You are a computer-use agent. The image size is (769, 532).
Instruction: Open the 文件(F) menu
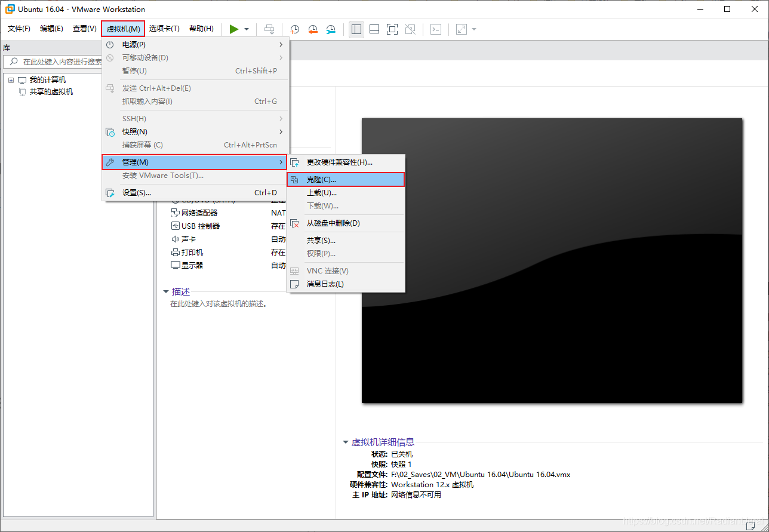[19, 29]
